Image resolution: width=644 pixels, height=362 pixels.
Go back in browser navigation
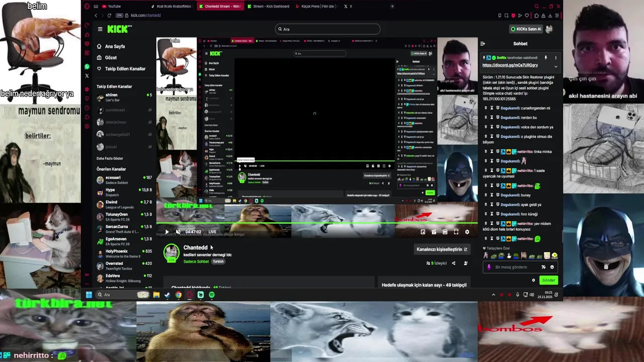[x=96, y=16]
